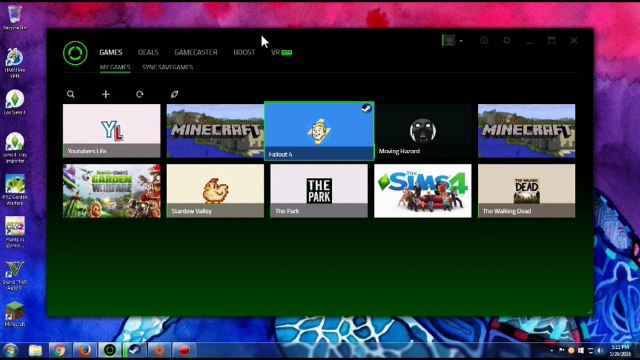Screen dimensions: 640x360
Task: Launch Google Chrome from the taskbar
Action: click(60, 351)
